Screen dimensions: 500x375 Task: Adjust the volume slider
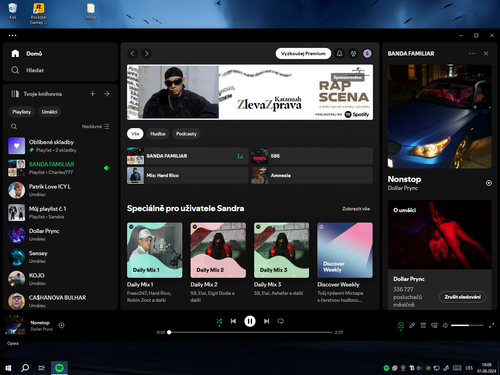tap(467, 325)
